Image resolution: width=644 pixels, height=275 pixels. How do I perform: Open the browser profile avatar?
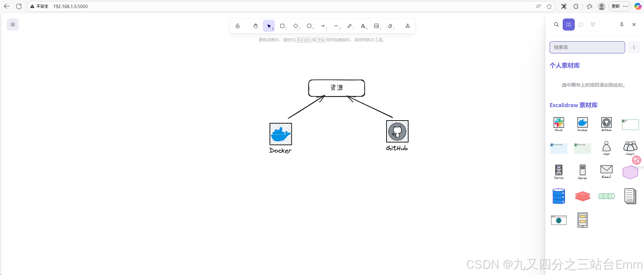[602, 6]
